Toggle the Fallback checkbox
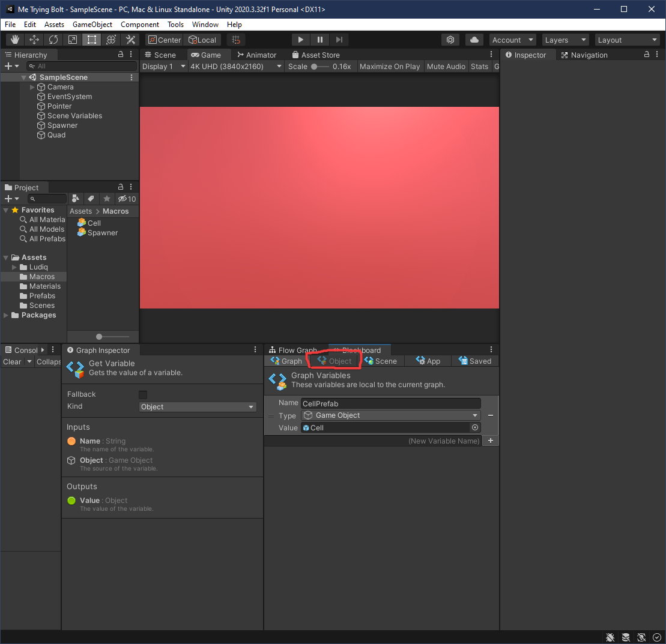 143,394
